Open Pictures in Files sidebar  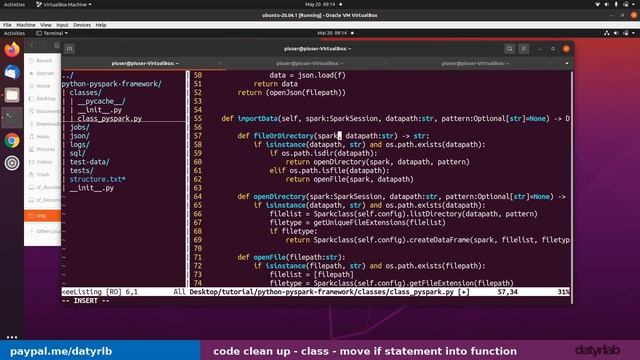tap(45, 149)
